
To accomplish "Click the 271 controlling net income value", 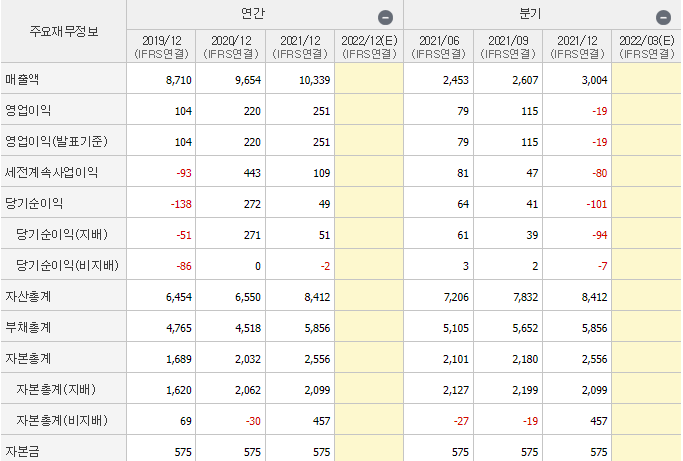I will [x=252, y=235].
